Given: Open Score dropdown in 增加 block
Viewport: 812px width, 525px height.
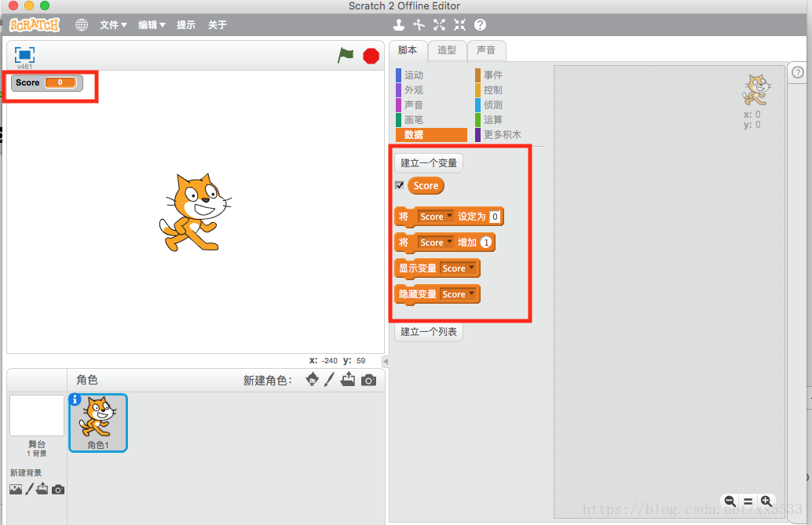Looking at the screenshot, I should [x=436, y=242].
